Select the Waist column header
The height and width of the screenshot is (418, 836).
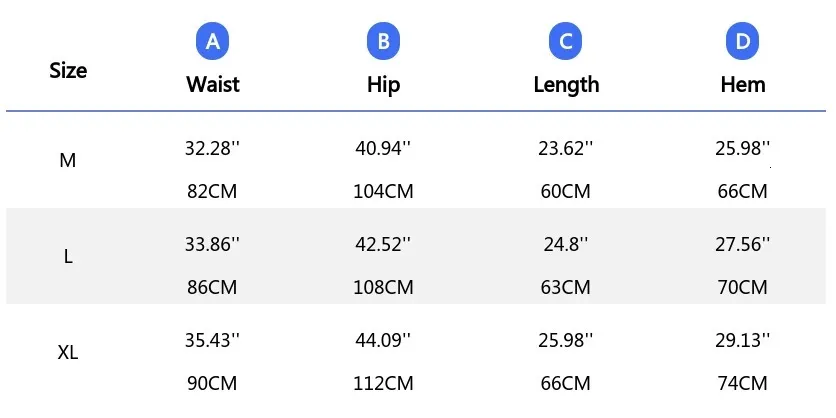click(x=213, y=84)
